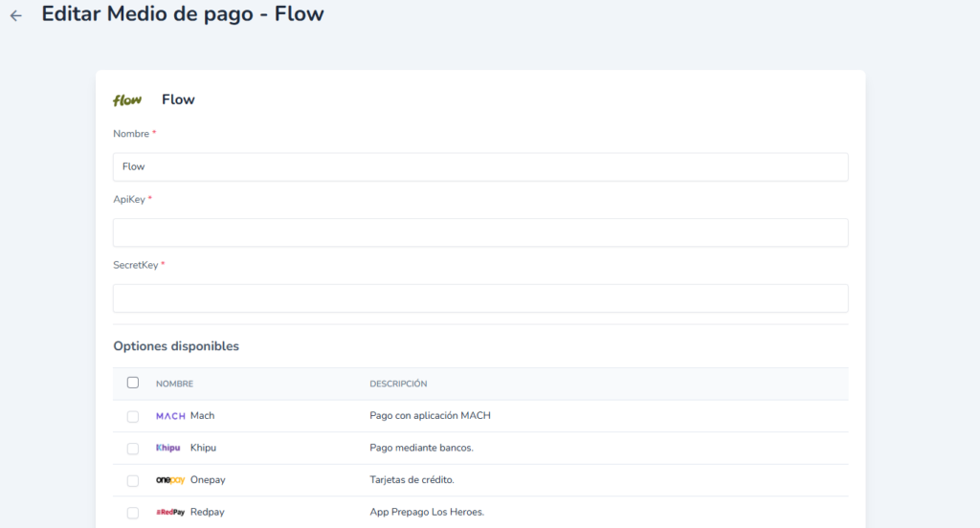This screenshot has width=980, height=528.
Task: Click the MACH logo icon
Action: pyautogui.click(x=170, y=416)
